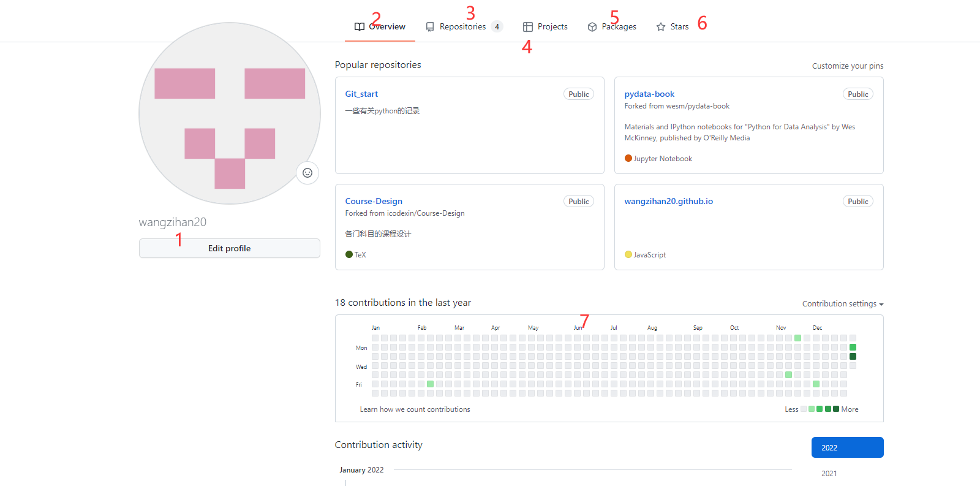Open the wangzihan20.github.io repository
Image resolution: width=980 pixels, height=486 pixels.
(x=669, y=201)
